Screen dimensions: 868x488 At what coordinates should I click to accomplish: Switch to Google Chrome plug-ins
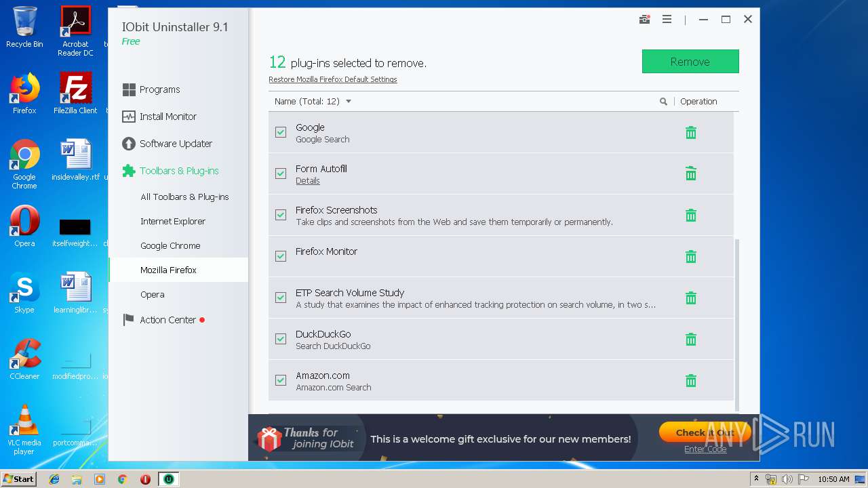170,245
